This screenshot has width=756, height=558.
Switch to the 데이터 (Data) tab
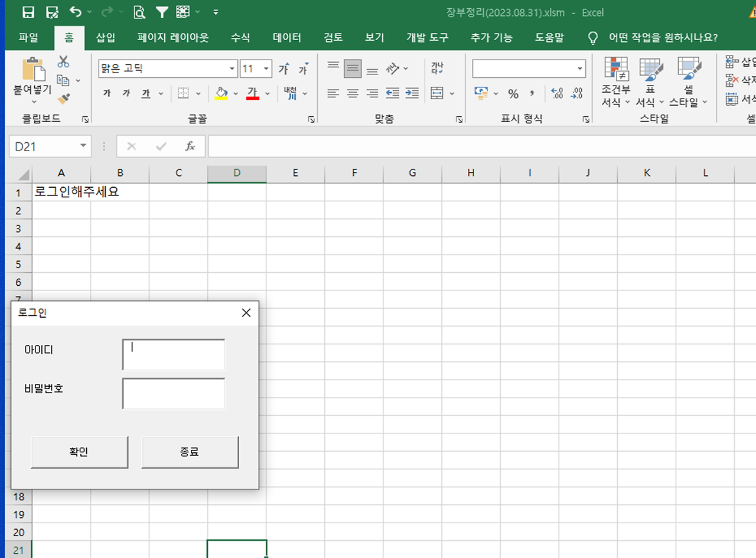[x=287, y=38]
